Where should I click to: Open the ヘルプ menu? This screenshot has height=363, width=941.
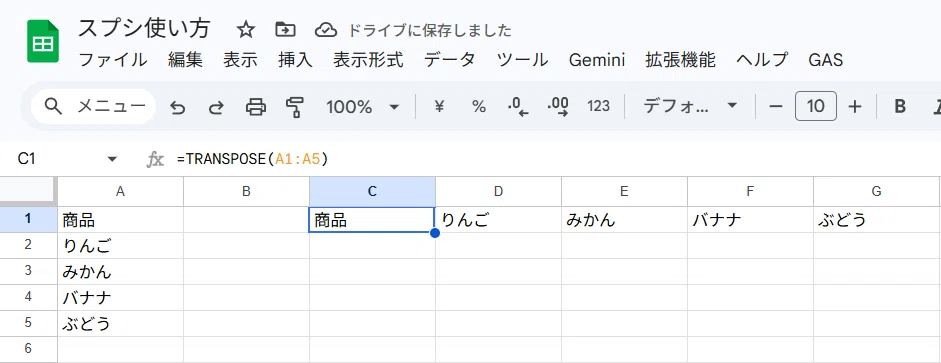(762, 60)
